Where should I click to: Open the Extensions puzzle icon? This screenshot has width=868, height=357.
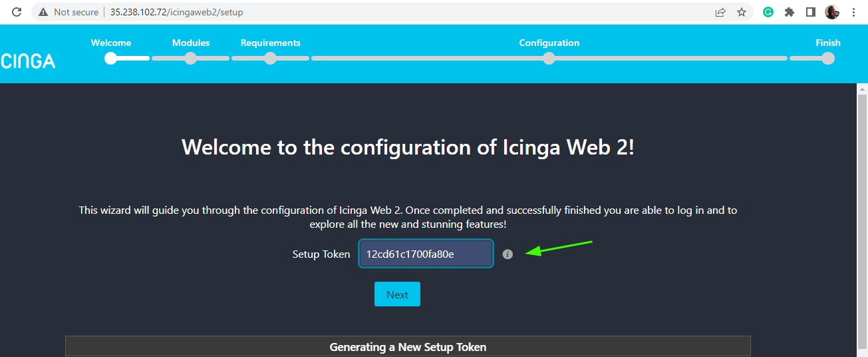tap(790, 12)
